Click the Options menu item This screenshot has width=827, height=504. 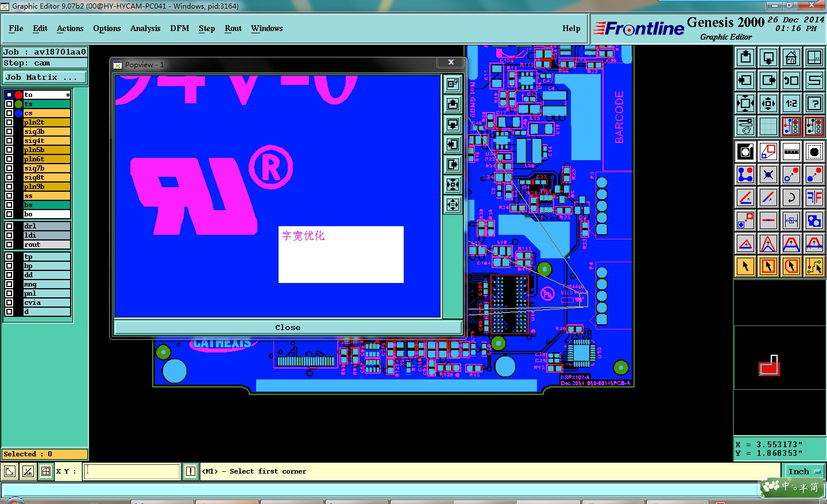pyautogui.click(x=107, y=28)
